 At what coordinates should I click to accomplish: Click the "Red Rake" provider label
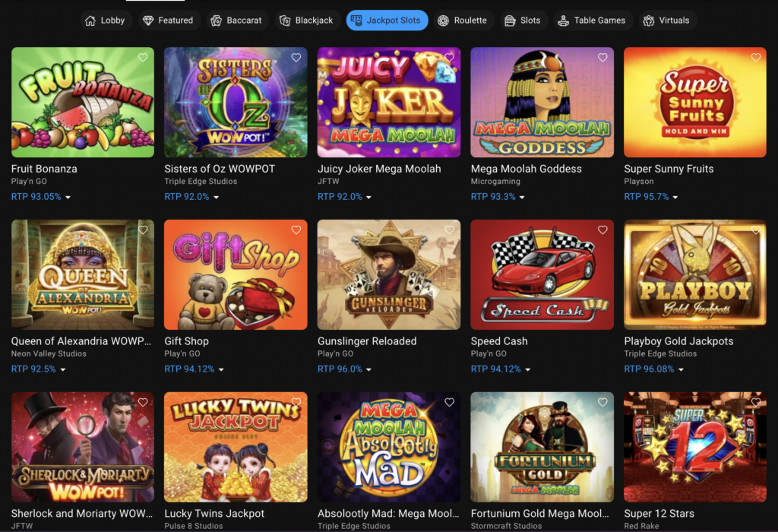tap(641, 526)
